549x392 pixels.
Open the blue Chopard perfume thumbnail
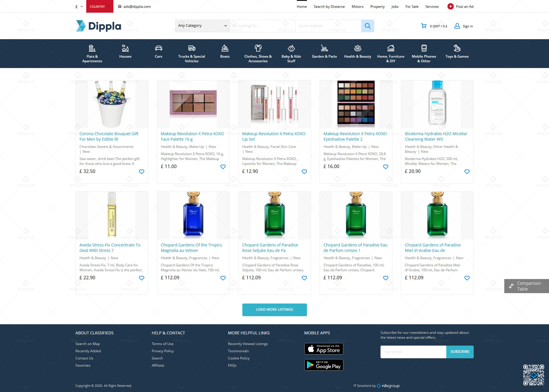coord(193,215)
